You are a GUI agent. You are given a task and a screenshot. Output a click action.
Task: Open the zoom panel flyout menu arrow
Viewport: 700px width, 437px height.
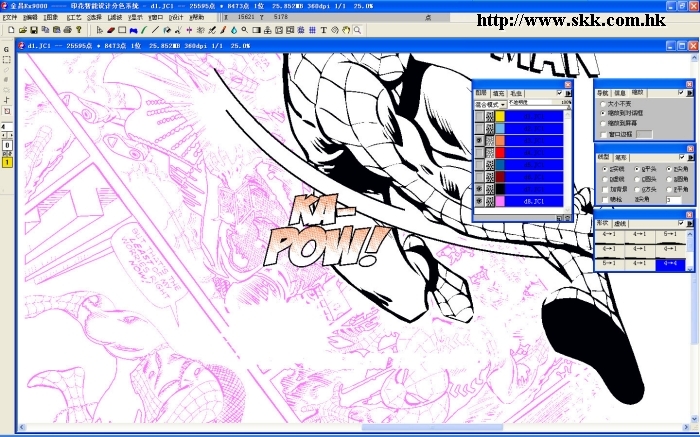pos(690,93)
